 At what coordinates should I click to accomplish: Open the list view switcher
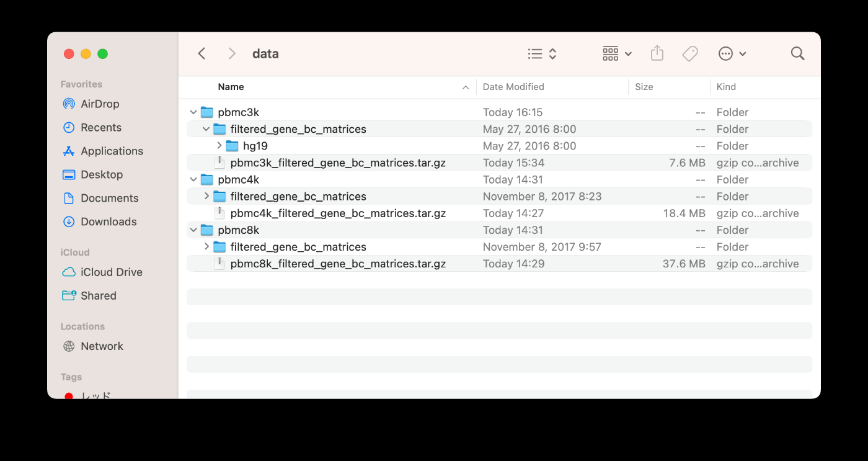pos(542,54)
